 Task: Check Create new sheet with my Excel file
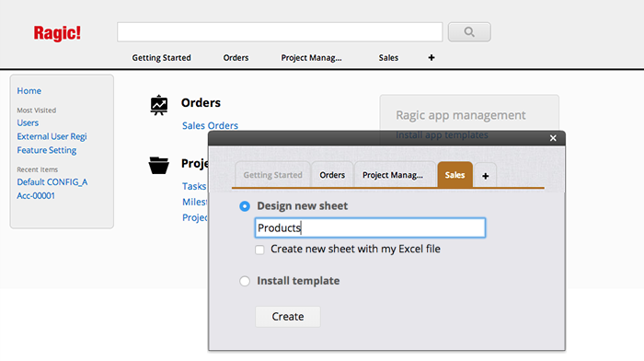click(x=259, y=250)
